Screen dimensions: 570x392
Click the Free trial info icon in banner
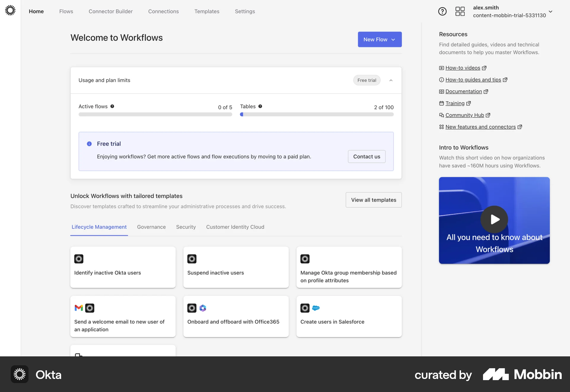tap(89, 144)
